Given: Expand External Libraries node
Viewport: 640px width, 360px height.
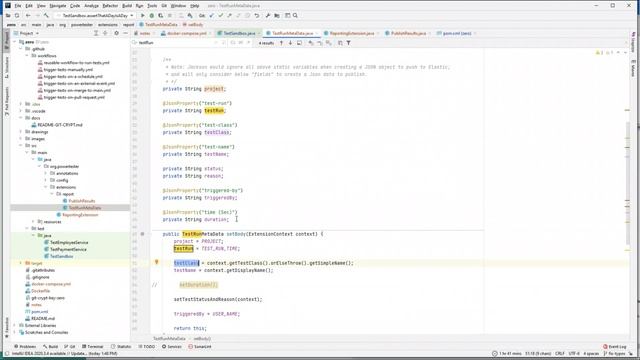Looking at the screenshot, I should coord(15,326).
